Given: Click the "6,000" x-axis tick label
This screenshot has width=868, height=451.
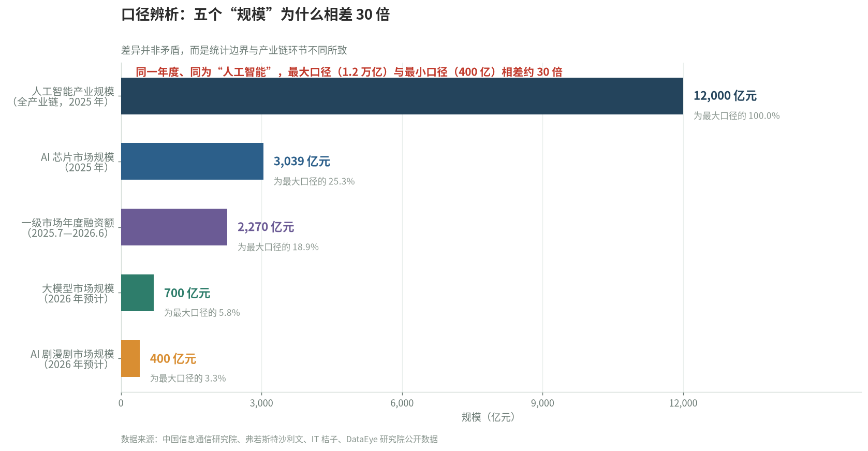Looking at the screenshot, I should point(402,403).
